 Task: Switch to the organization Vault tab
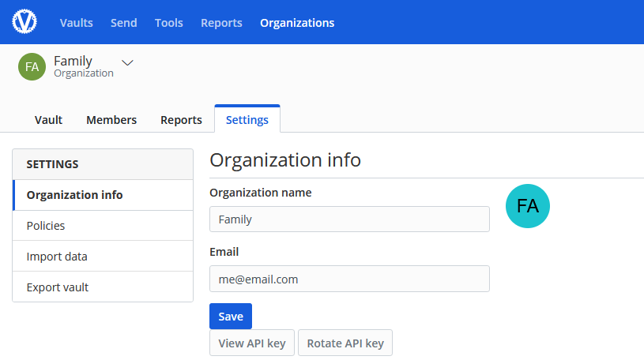[48, 120]
